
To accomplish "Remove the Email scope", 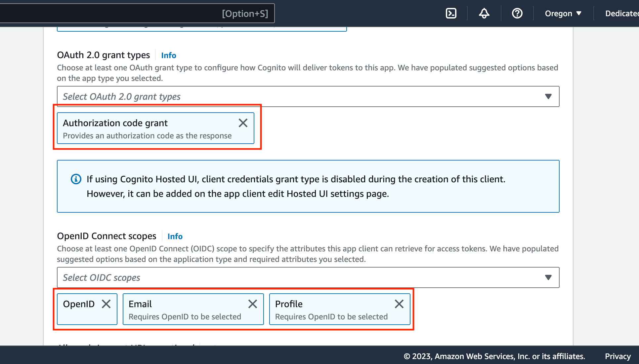I will click(252, 304).
